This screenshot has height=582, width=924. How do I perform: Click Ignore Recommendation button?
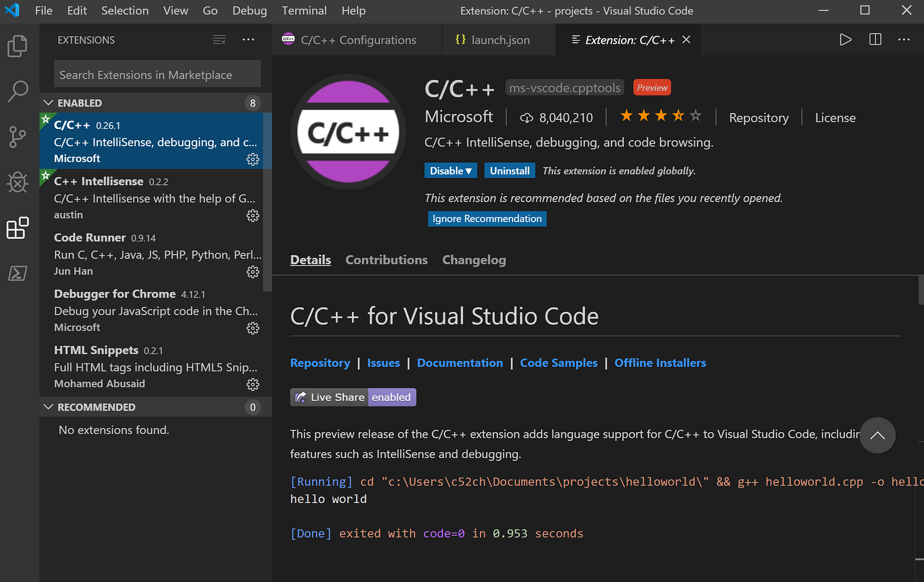[x=487, y=219]
